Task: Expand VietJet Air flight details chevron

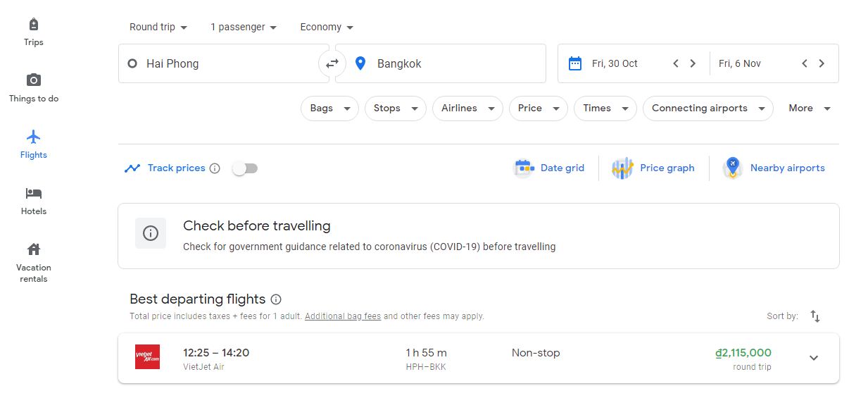Action: click(814, 358)
